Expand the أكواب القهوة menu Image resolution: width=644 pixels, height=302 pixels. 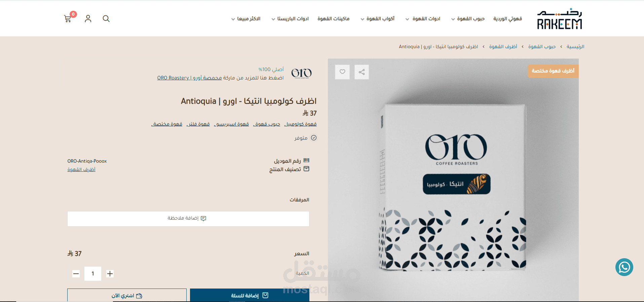(377, 19)
